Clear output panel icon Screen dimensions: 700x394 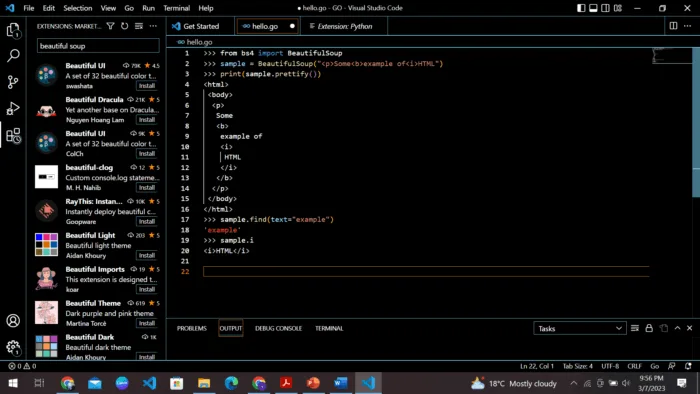[635, 328]
